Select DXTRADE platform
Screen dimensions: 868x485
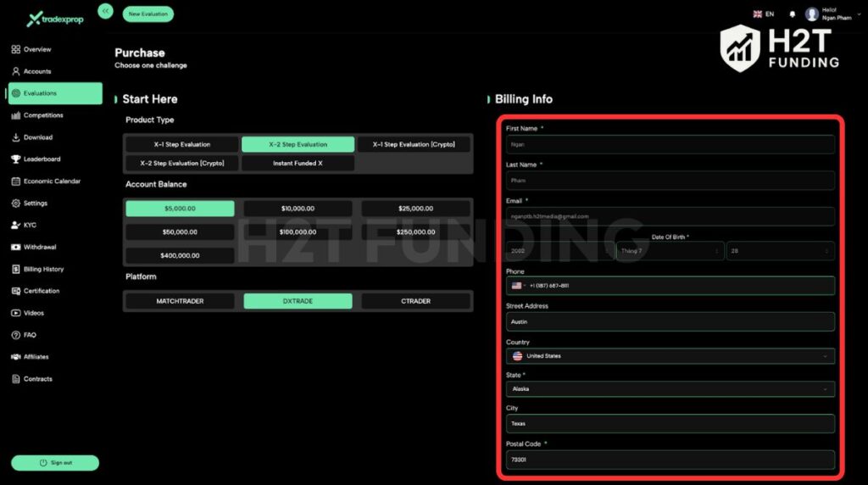pyautogui.click(x=298, y=301)
